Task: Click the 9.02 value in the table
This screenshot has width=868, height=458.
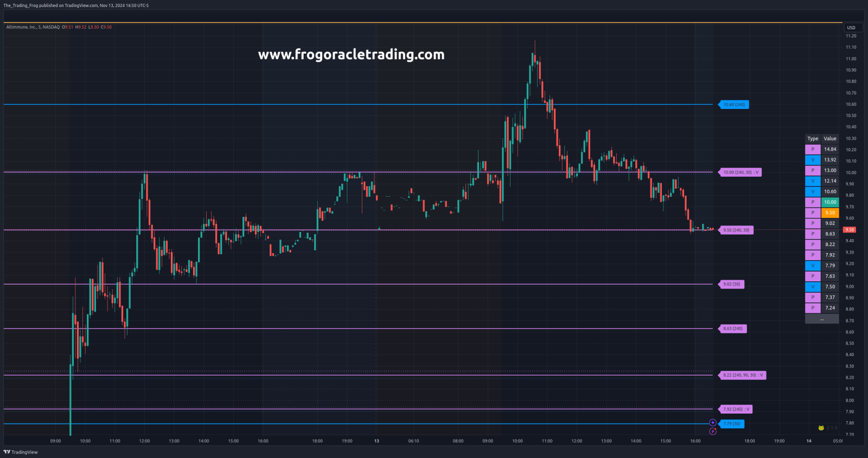Action: 830,223
